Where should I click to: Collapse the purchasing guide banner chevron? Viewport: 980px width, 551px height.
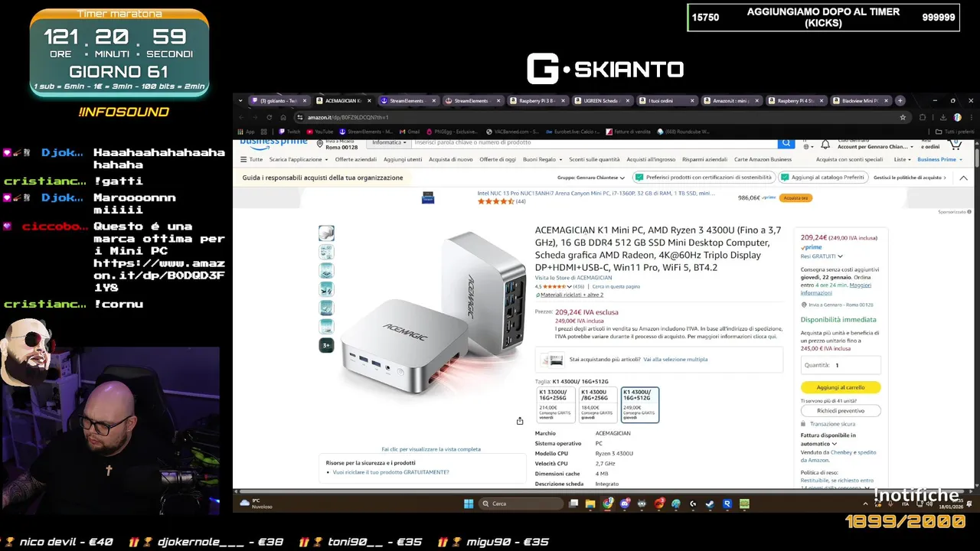click(963, 178)
